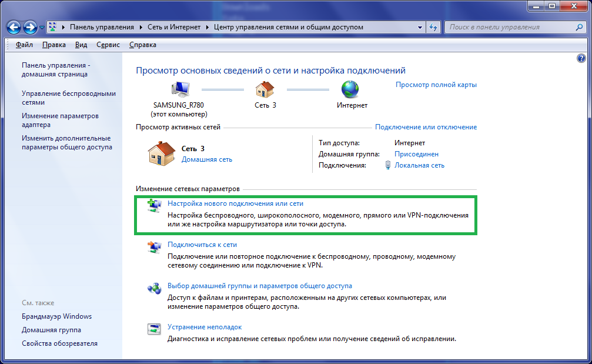
Task: Open 'Локальная сеть' connection link
Action: point(420,165)
